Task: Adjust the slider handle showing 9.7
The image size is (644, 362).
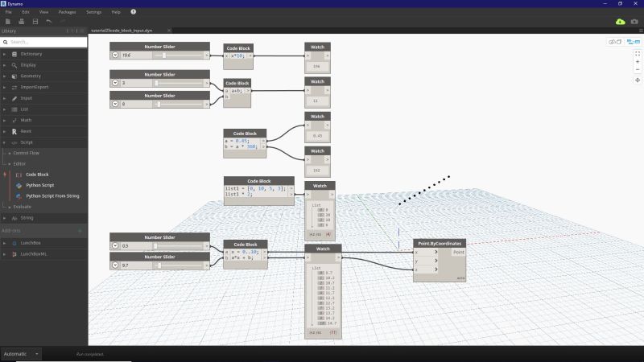Action: (159, 265)
